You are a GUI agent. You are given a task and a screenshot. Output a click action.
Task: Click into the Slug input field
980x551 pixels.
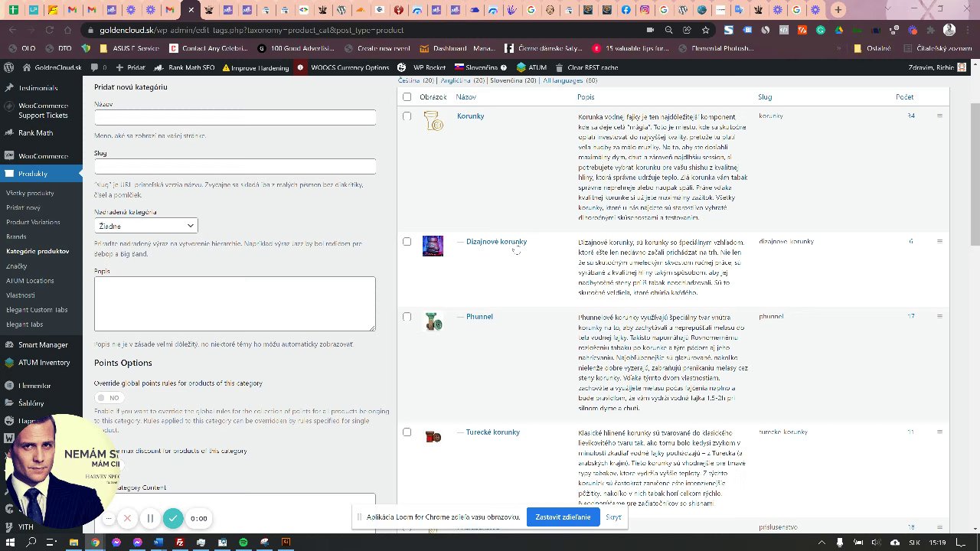coord(235,166)
